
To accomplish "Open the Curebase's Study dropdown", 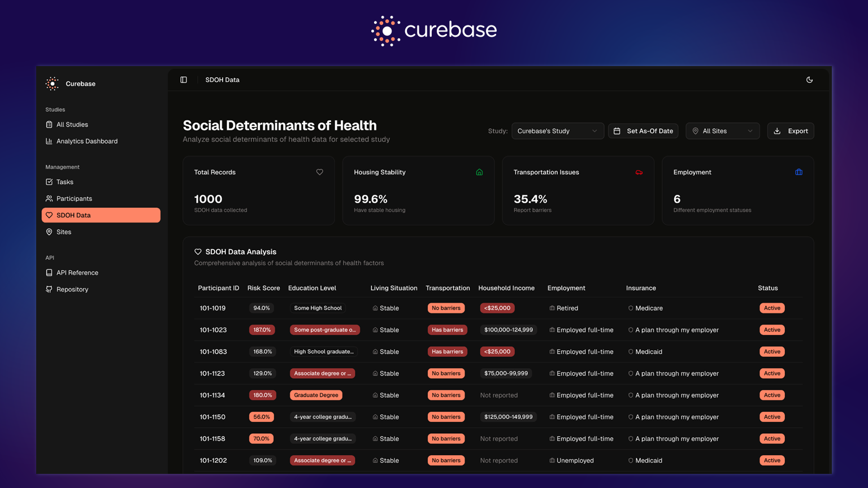I will click(x=557, y=131).
